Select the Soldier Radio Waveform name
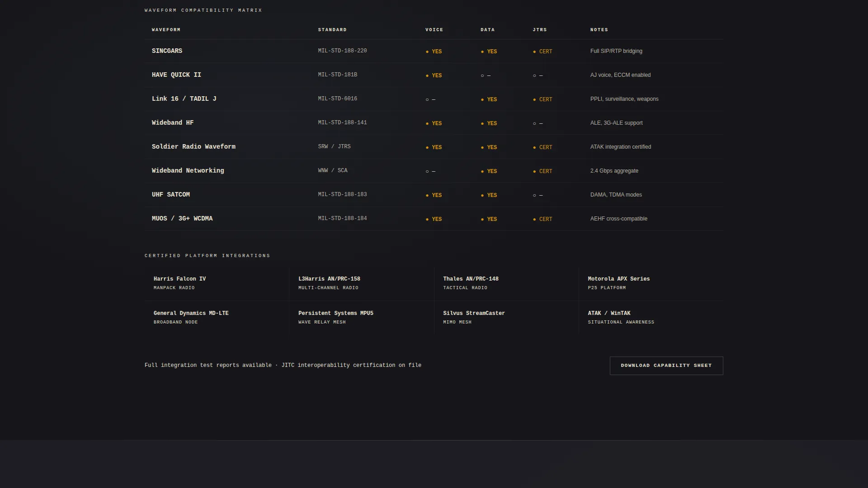The height and width of the screenshot is (488, 868). coord(193,147)
